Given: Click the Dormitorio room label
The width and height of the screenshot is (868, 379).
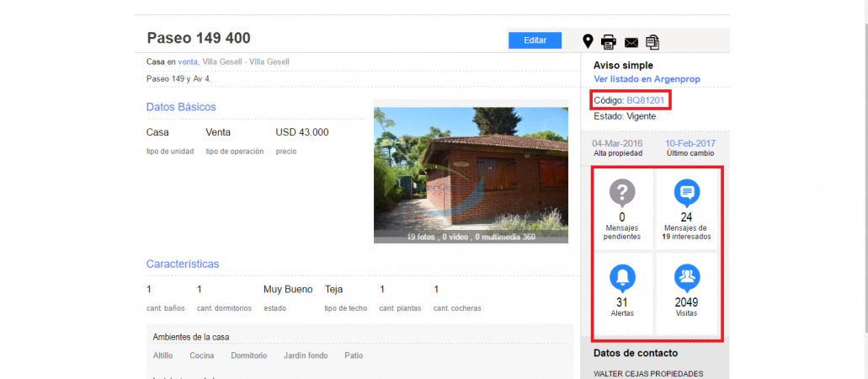Looking at the screenshot, I should pyautogui.click(x=249, y=355).
